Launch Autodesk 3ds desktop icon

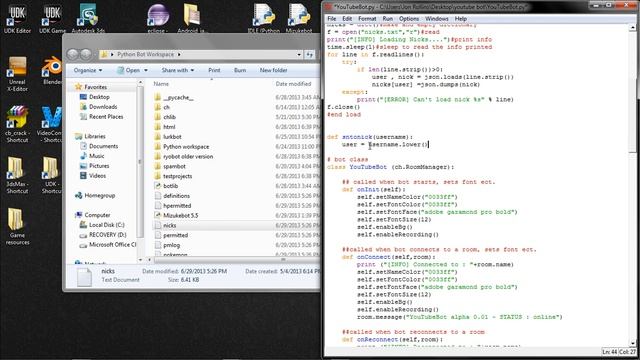[88, 18]
